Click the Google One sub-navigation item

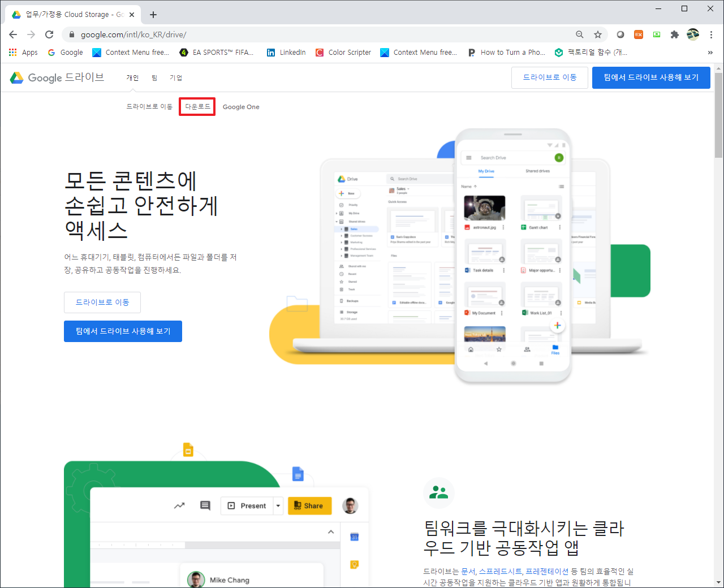[x=241, y=106]
